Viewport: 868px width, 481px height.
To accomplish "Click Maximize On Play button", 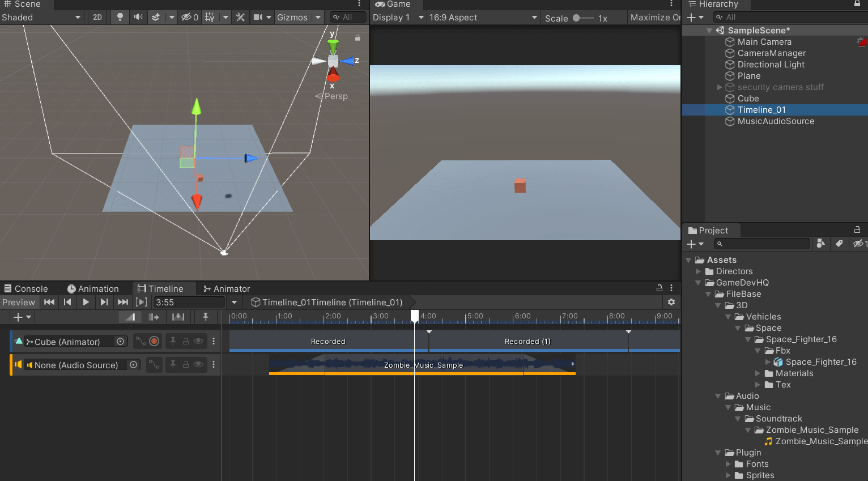I will pyautogui.click(x=654, y=17).
